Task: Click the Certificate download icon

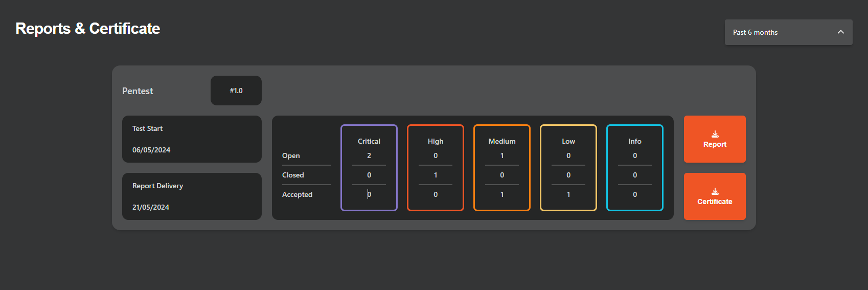Action: pos(715,192)
